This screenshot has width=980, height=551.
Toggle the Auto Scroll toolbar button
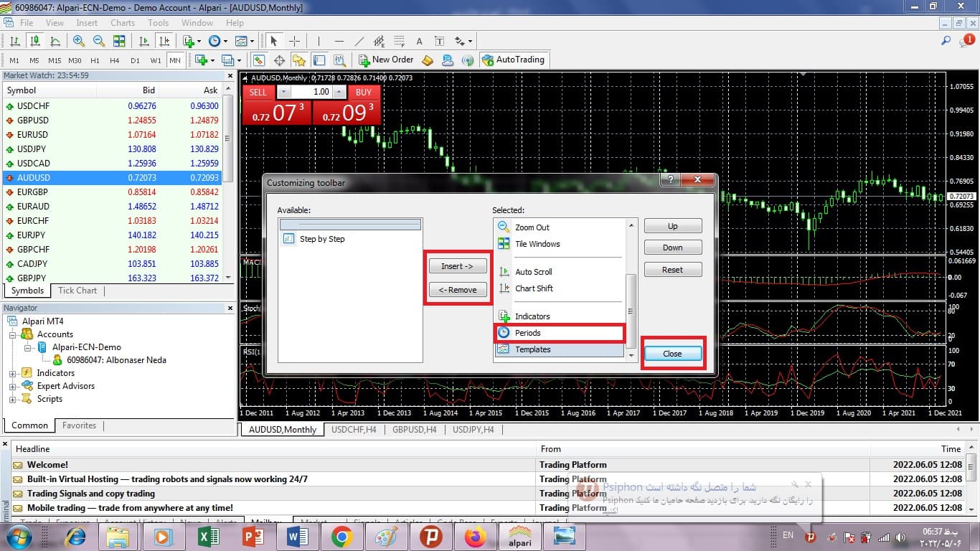(144, 41)
